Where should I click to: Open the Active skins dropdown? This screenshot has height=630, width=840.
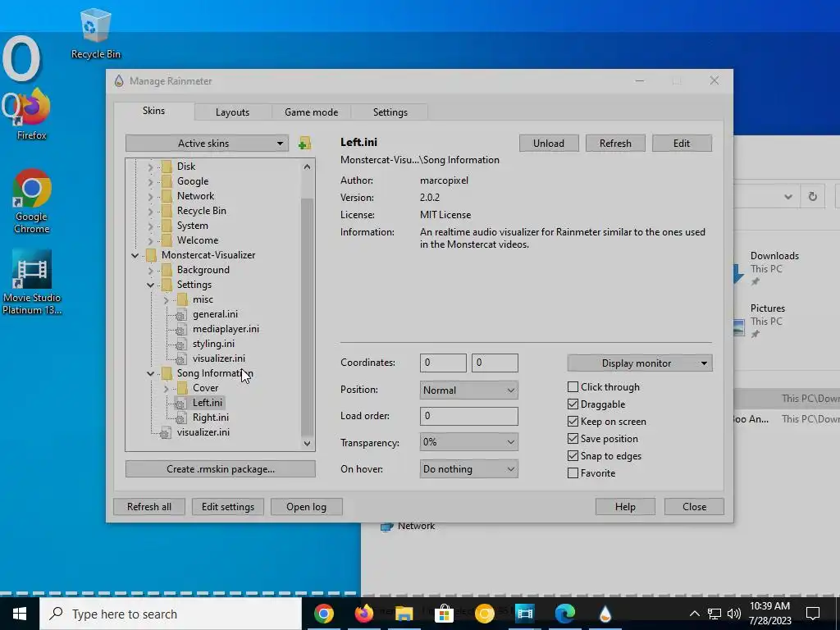(207, 143)
